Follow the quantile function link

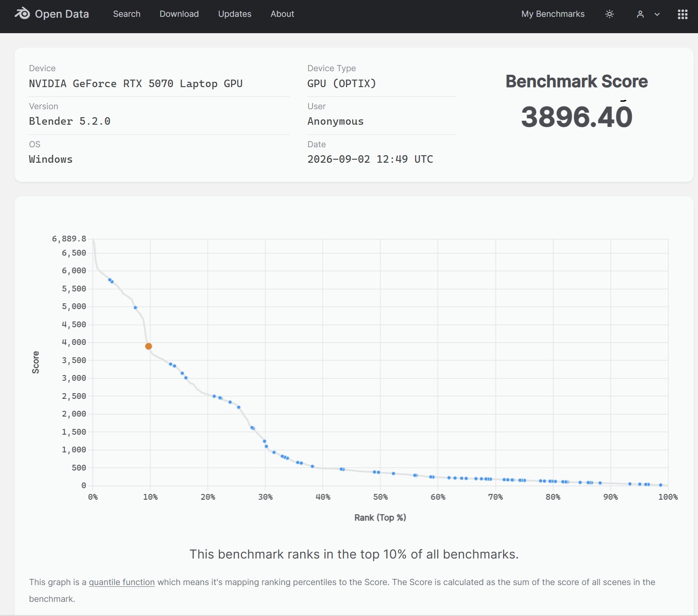(122, 582)
